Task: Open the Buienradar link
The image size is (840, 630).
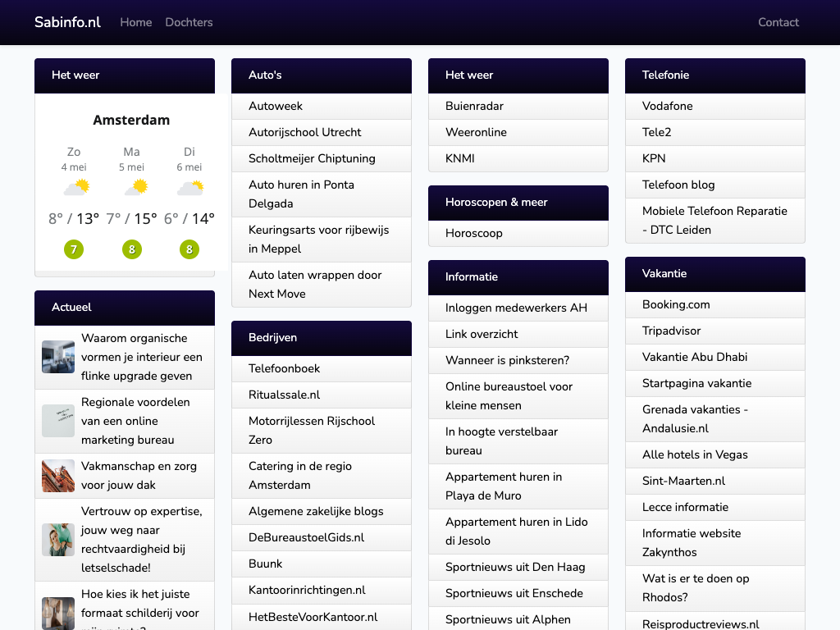Action: click(x=474, y=106)
